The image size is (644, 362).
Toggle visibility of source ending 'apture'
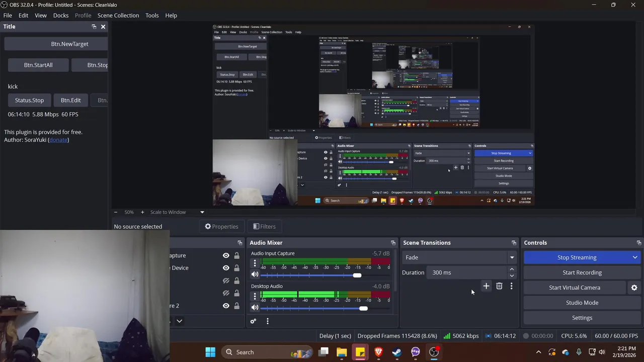pyautogui.click(x=226, y=255)
